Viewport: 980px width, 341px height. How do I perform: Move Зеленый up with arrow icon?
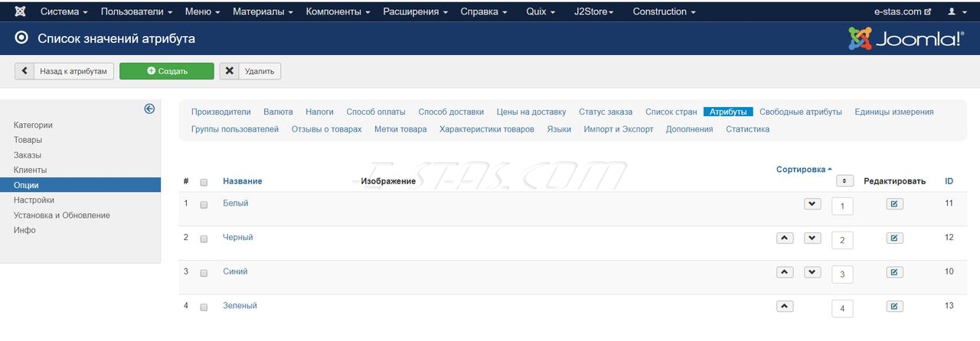point(785,306)
